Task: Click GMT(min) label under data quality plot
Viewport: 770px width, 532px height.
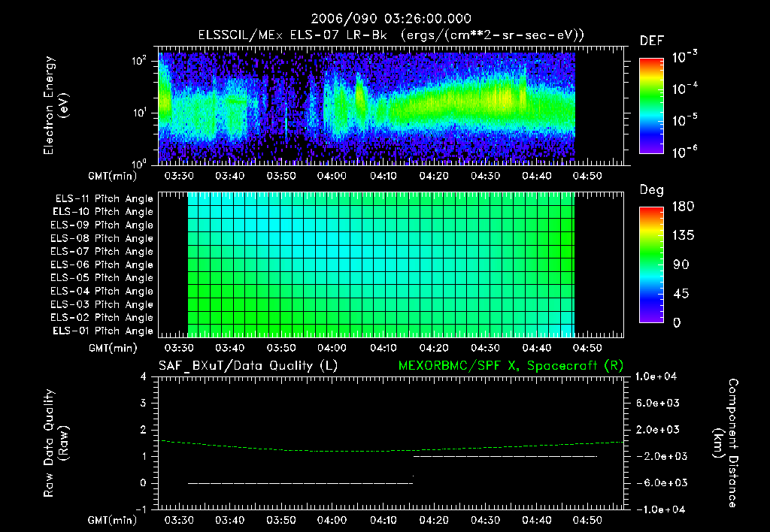Action: click(x=113, y=521)
